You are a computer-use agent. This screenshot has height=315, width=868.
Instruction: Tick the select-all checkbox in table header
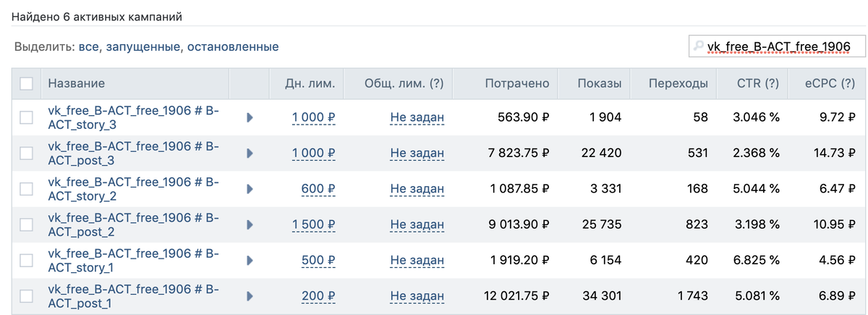(26, 83)
